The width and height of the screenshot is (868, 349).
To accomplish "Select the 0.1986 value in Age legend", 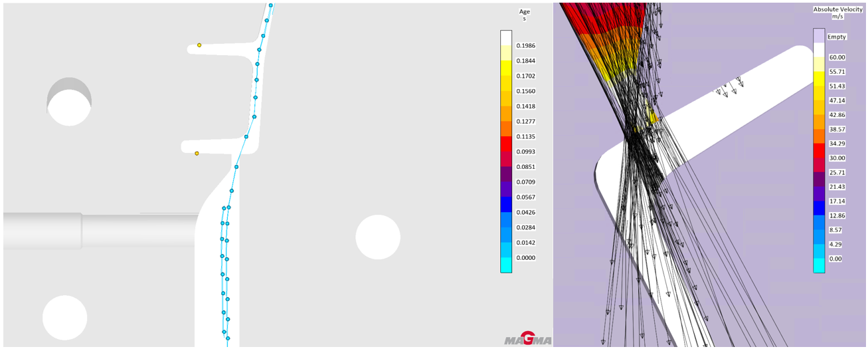I will click(x=526, y=46).
